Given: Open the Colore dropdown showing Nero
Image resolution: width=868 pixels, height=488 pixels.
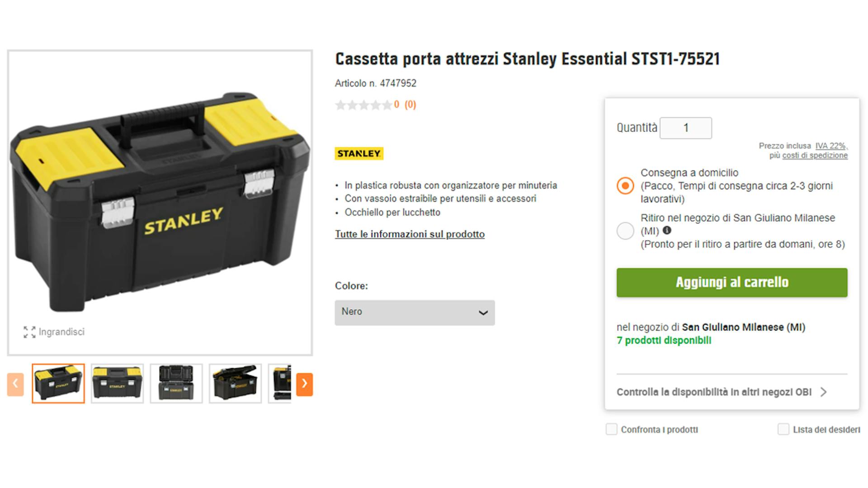Looking at the screenshot, I should tap(415, 313).
